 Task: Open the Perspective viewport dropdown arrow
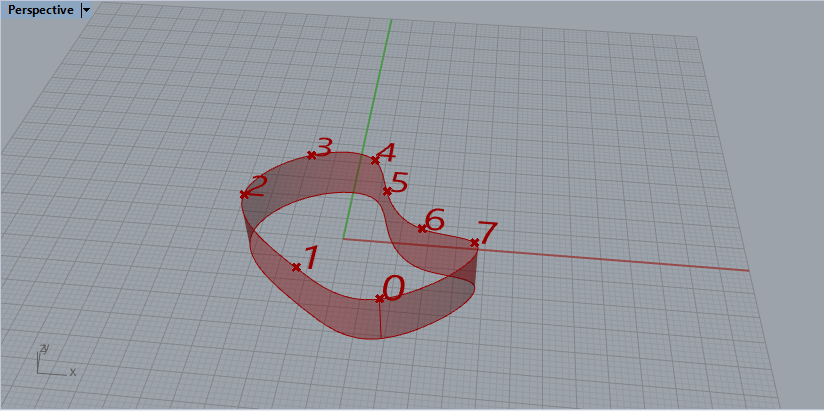[x=86, y=10]
